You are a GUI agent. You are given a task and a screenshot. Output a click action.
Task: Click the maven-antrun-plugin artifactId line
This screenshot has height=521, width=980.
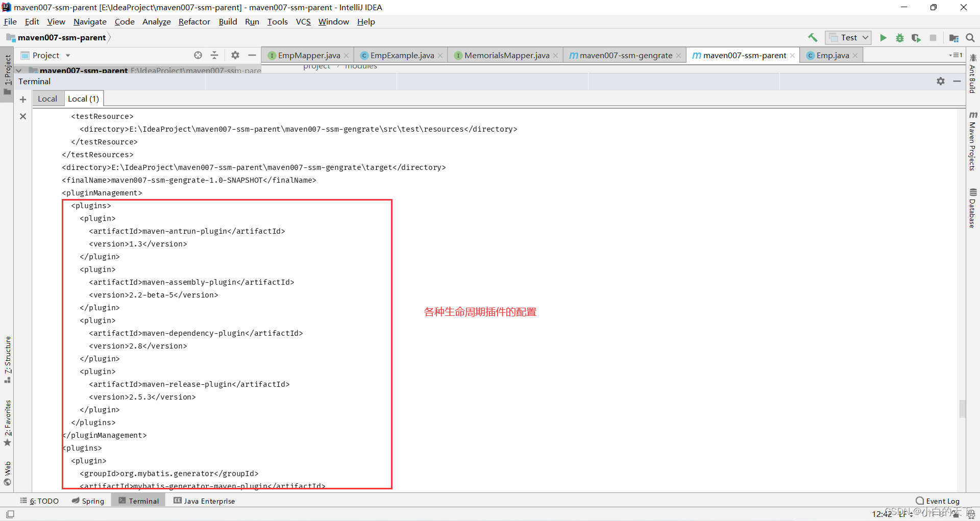tap(187, 231)
